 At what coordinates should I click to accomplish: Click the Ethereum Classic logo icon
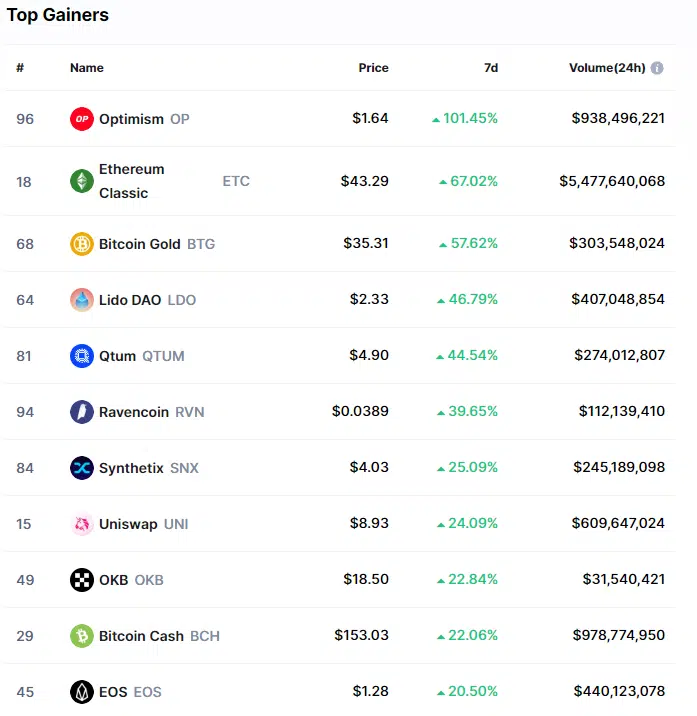click(82, 181)
